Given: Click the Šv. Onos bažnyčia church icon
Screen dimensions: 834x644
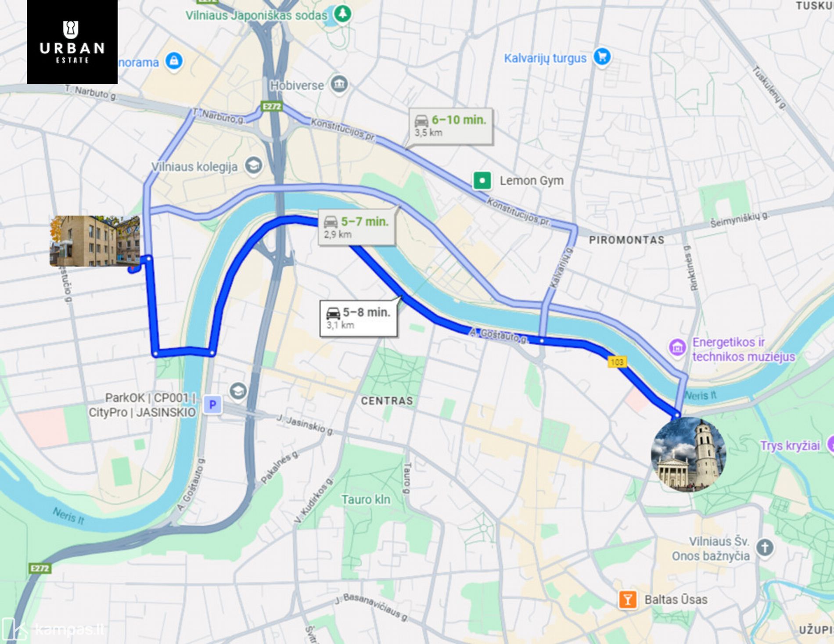Looking at the screenshot, I should (x=765, y=547).
